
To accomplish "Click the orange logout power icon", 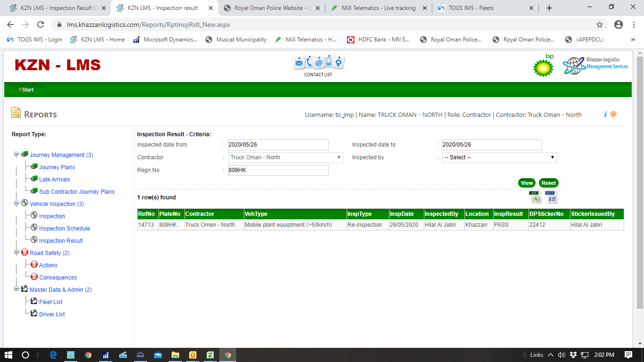I will (613, 114).
